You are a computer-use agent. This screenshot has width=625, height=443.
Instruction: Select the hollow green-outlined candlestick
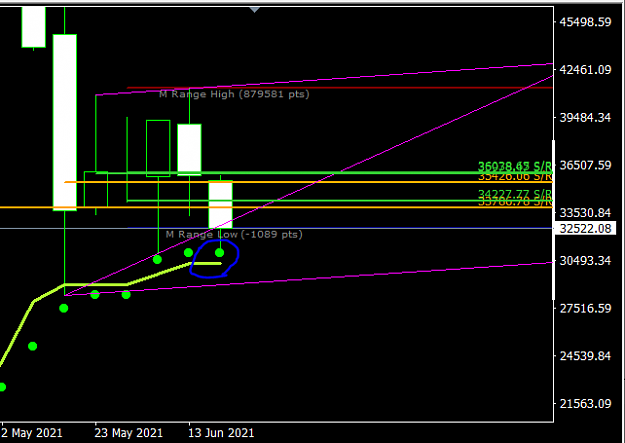pyautogui.click(x=158, y=148)
